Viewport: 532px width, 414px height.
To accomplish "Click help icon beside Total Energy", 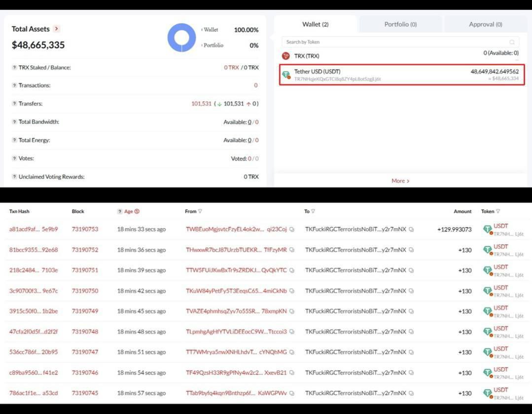I will coord(14,140).
